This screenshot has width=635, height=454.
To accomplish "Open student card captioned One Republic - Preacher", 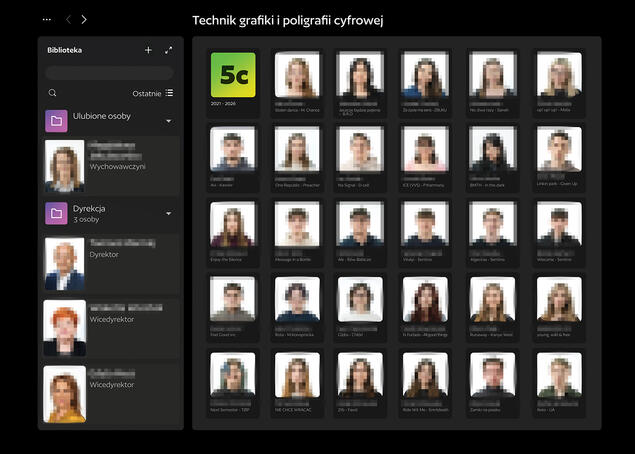I will (297, 158).
